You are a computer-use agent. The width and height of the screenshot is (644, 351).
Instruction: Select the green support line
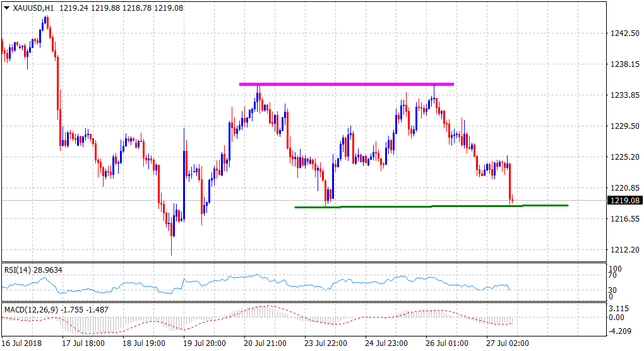432,206
